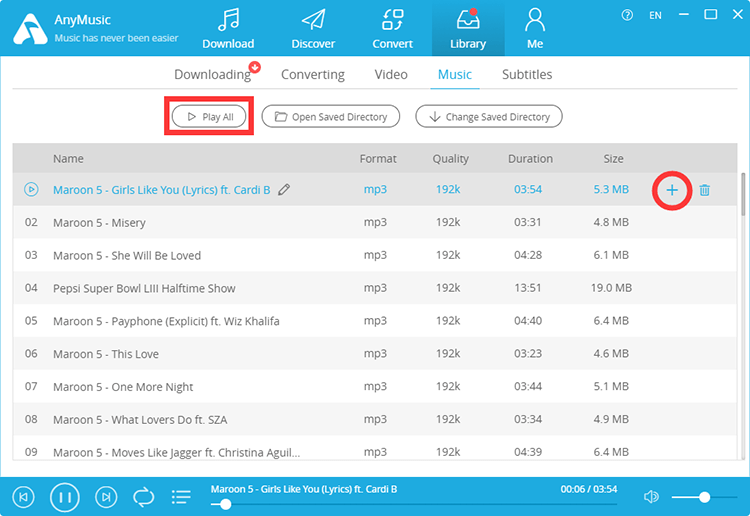Switch to the Video tab
The width and height of the screenshot is (750, 516).
(391, 75)
